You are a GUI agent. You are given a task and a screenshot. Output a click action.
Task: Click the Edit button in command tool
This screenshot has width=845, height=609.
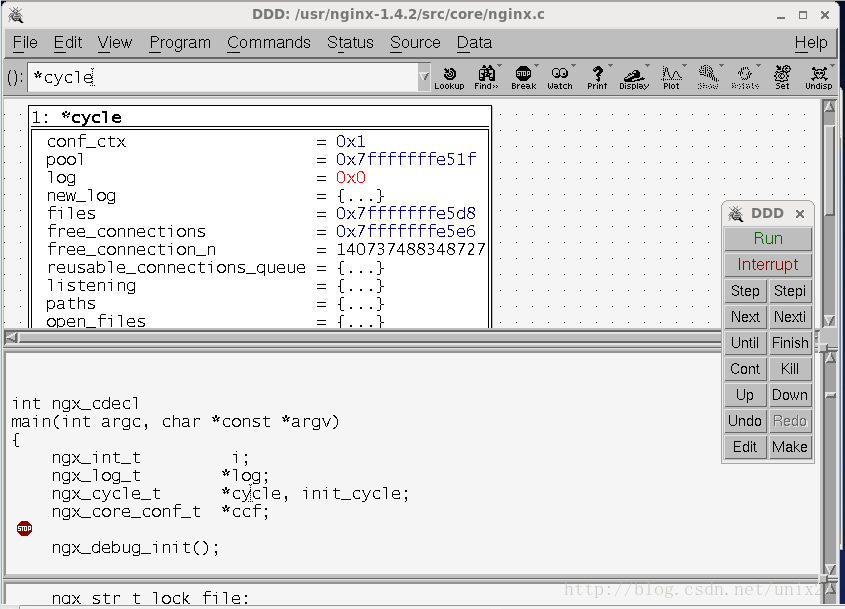745,447
